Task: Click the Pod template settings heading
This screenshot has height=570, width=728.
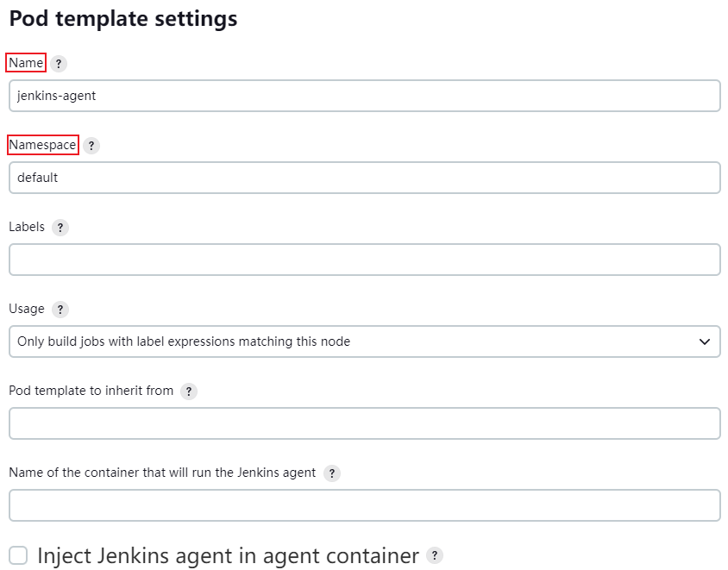Action: click(x=123, y=19)
